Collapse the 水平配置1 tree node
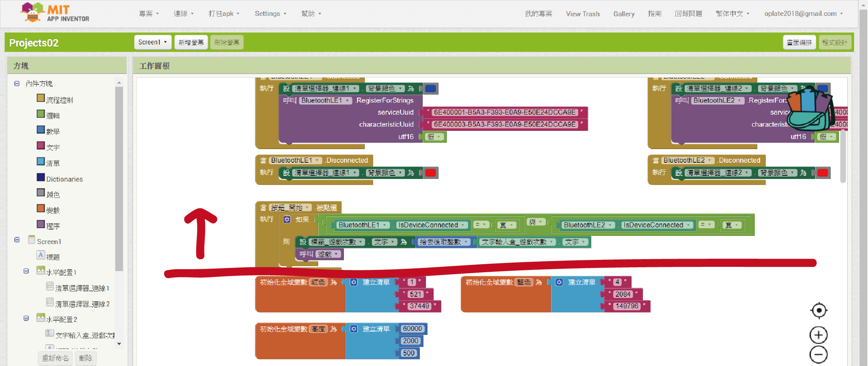Screen dimensions: 868x366 [26, 271]
